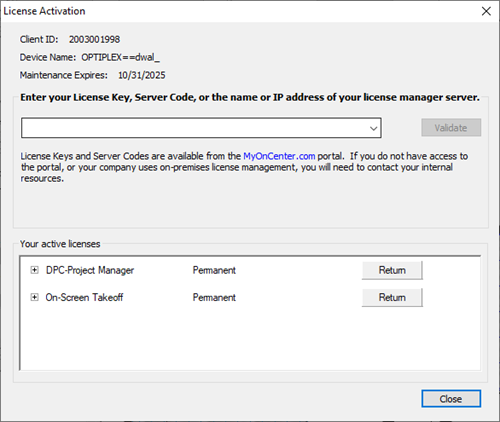Click inside the license key input field
This screenshot has width=500, height=422.
195,128
